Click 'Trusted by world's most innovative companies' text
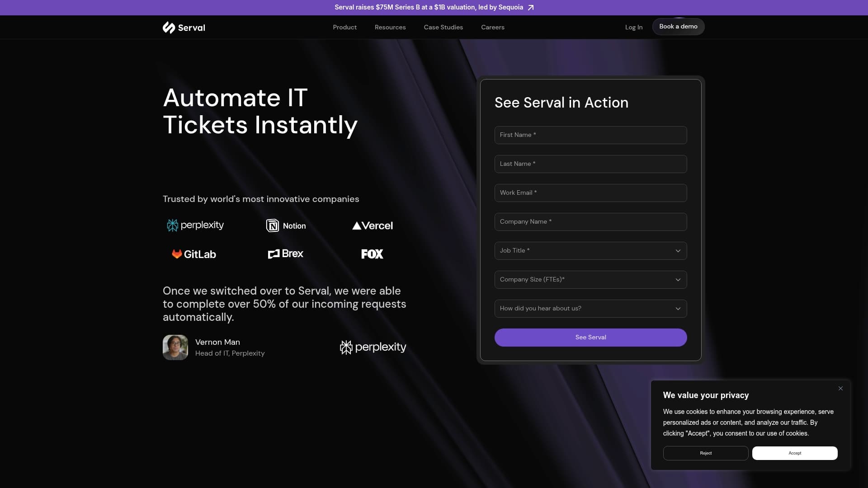868x488 pixels. point(261,199)
